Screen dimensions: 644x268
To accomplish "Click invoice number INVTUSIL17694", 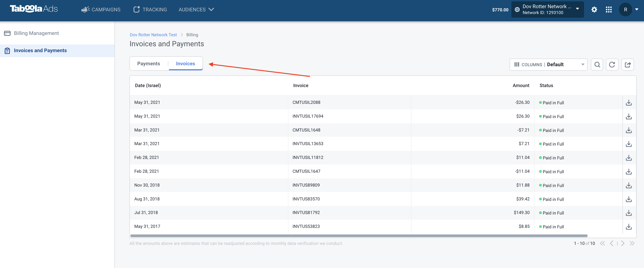I will [308, 116].
